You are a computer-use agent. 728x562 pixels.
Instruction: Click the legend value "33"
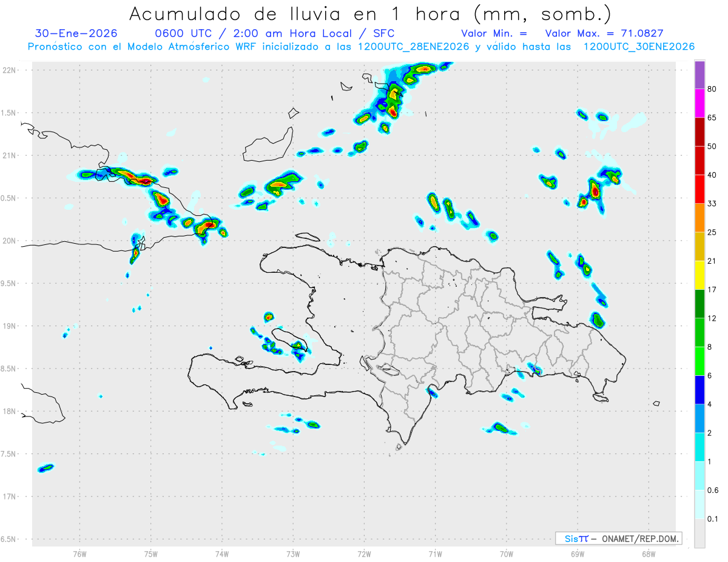point(712,204)
